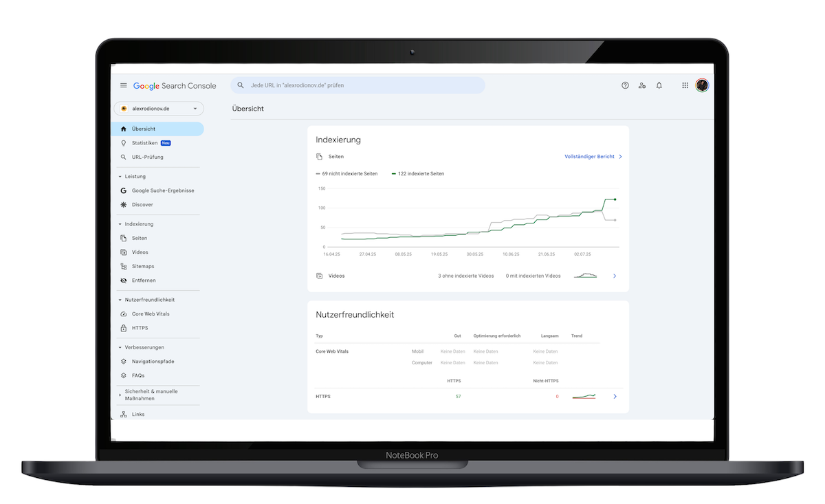Open Links via its network icon
825x504 pixels.
click(124, 415)
